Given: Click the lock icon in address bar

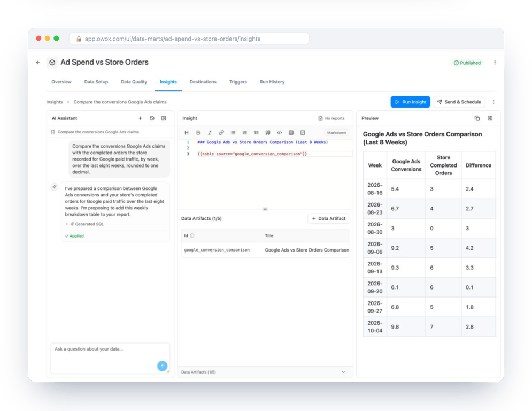Looking at the screenshot, I should (79, 39).
